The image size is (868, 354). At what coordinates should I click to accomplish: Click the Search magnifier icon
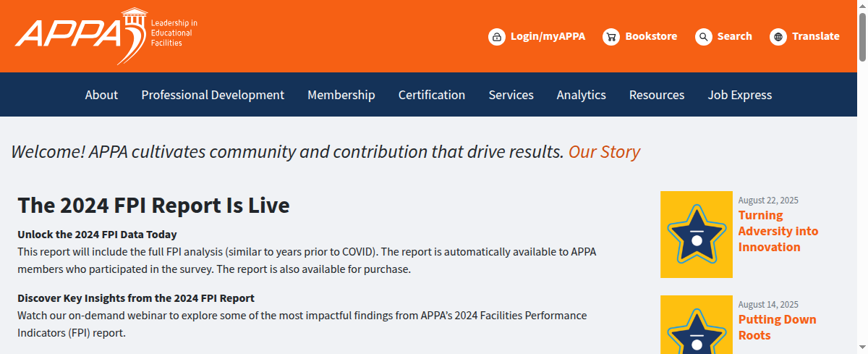(704, 37)
